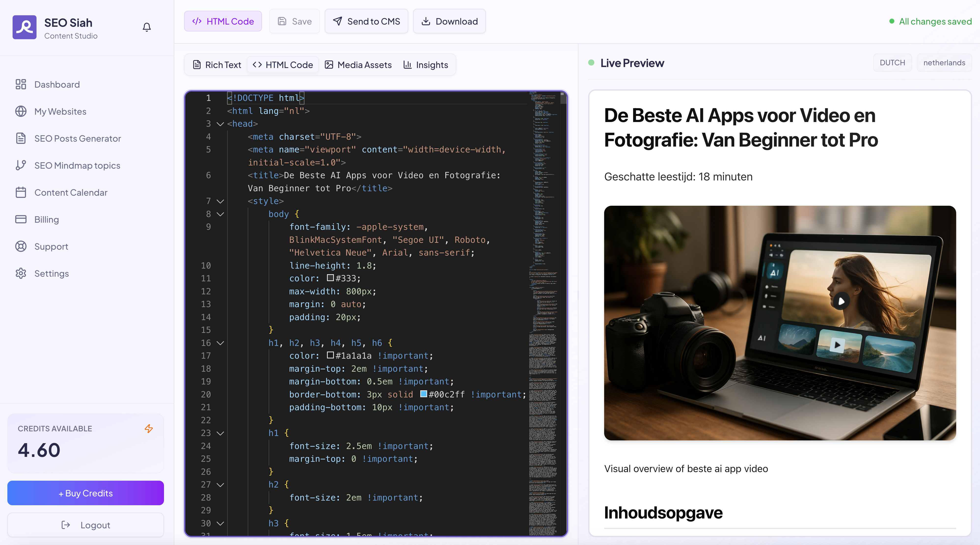Image resolution: width=980 pixels, height=545 pixels.
Task: Click the credits lightning bolt icon
Action: coord(149,429)
